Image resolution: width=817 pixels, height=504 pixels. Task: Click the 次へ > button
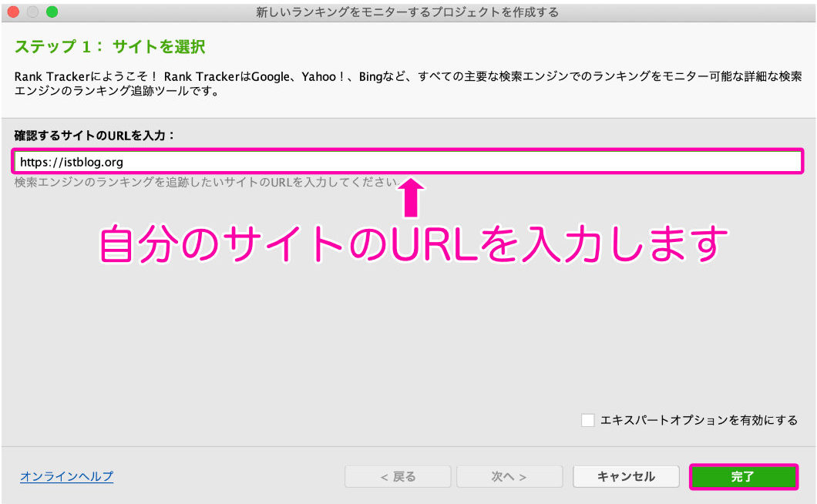(509, 476)
